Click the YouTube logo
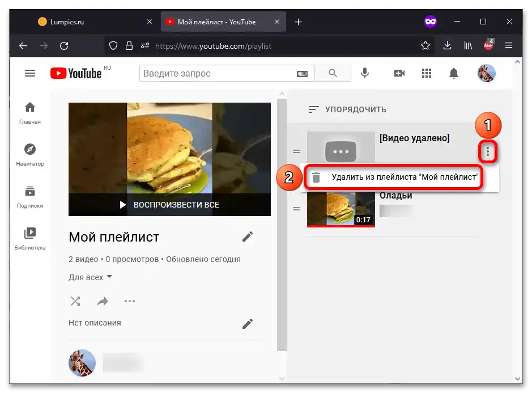 [76, 73]
